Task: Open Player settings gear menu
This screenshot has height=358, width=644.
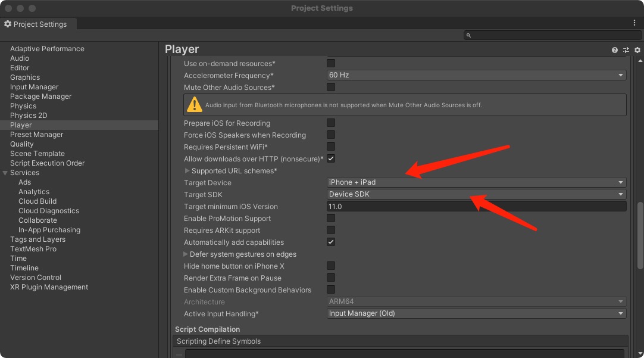Action: coord(637,50)
